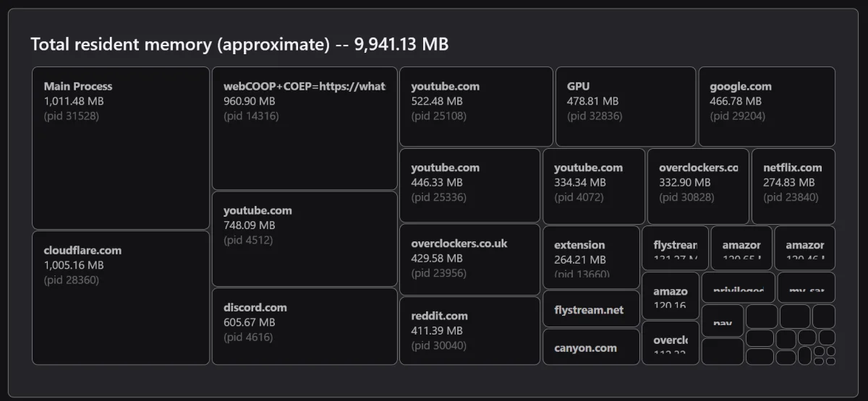Select the extension 264.21 MB tile
The image size is (868, 401).
pos(591,257)
